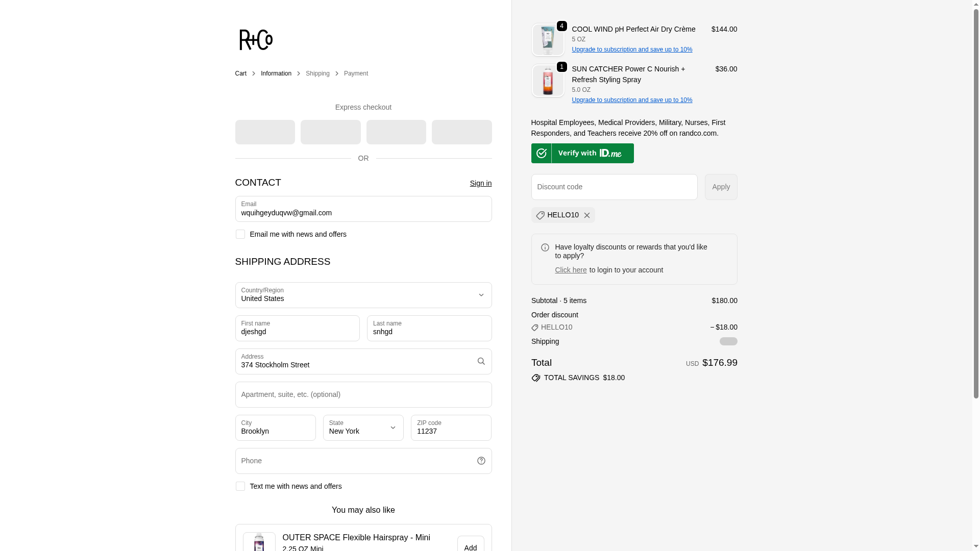Click the R+Co logo
This screenshot has width=980, height=551.
click(x=256, y=40)
